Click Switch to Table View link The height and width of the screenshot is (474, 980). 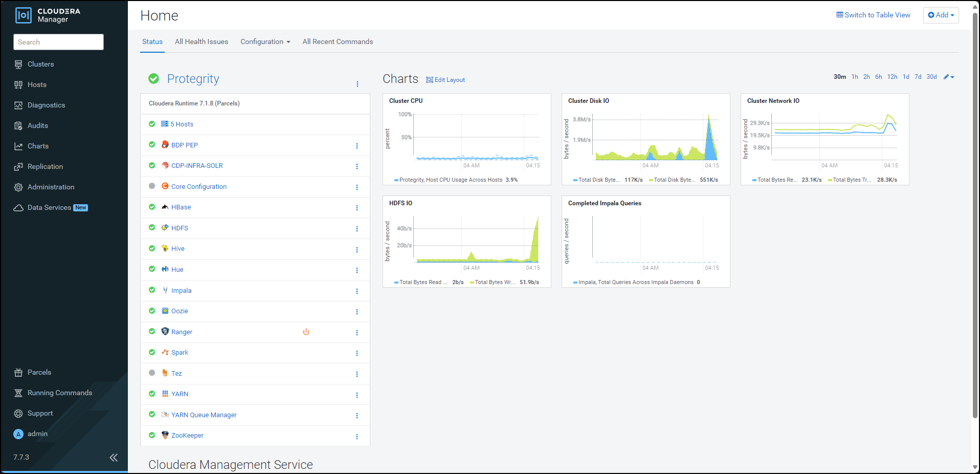(873, 15)
